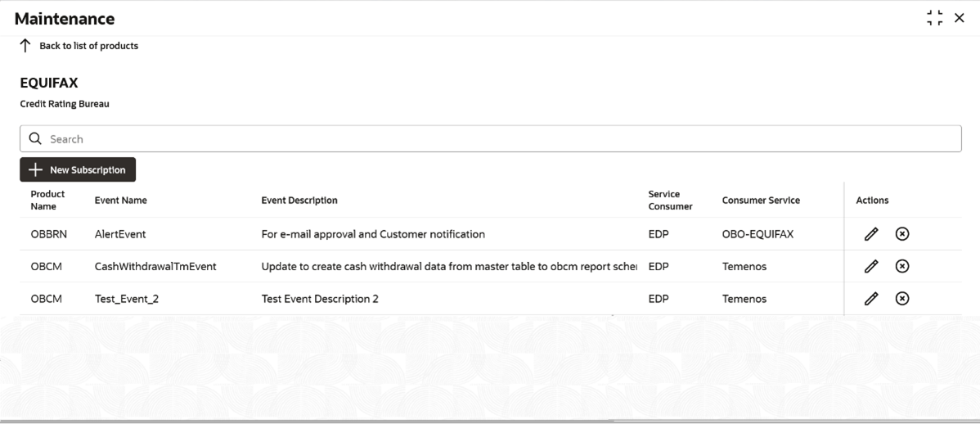This screenshot has height=424, width=980.
Task: Click the Service Consumer column header
Action: click(x=670, y=200)
